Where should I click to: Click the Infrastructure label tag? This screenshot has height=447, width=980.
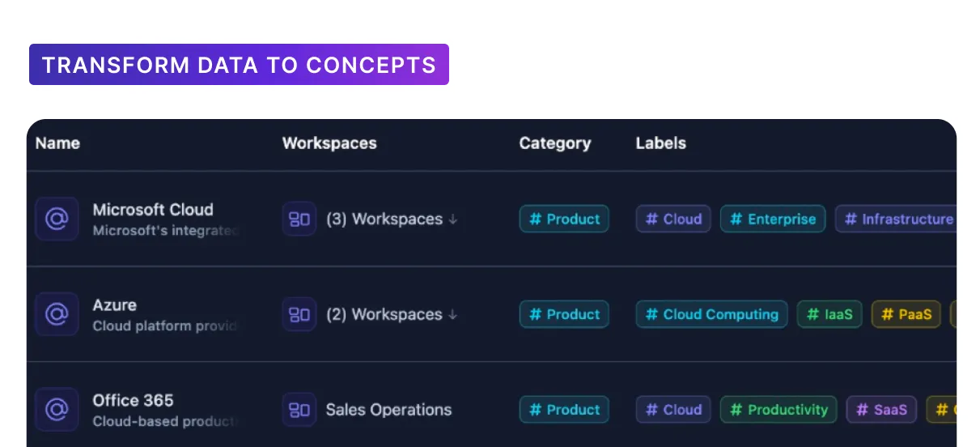896,219
